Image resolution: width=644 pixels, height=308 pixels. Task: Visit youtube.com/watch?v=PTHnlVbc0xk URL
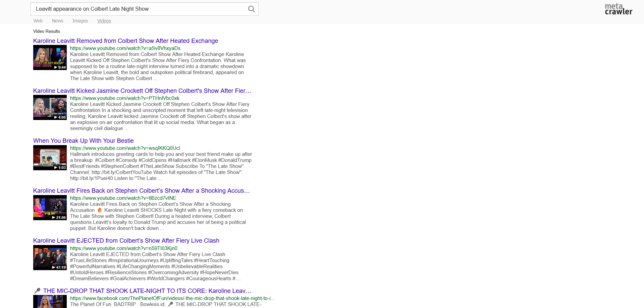(x=125, y=98)
